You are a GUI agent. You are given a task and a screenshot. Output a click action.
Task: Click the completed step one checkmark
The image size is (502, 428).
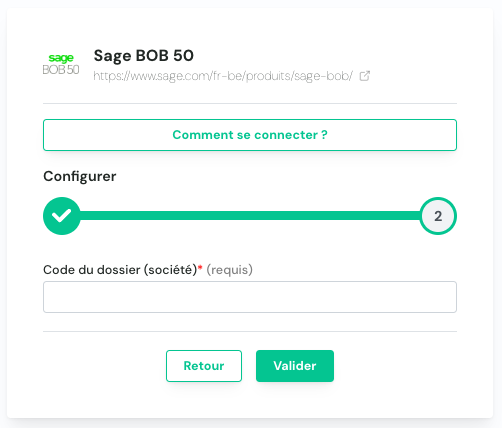[x=62, y=216]
